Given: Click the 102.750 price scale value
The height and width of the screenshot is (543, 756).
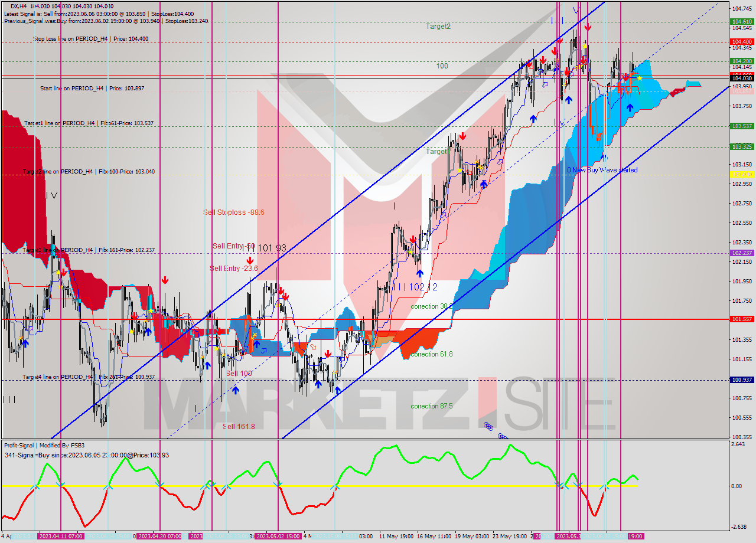Looking at the screenshot, I should point(742,204).
